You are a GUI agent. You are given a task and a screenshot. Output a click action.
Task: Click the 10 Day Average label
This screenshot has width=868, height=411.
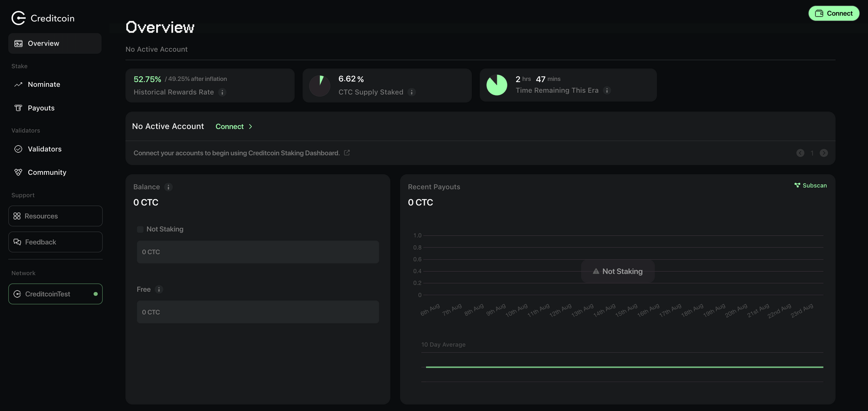pyautogui.click(x=443, y=345)
